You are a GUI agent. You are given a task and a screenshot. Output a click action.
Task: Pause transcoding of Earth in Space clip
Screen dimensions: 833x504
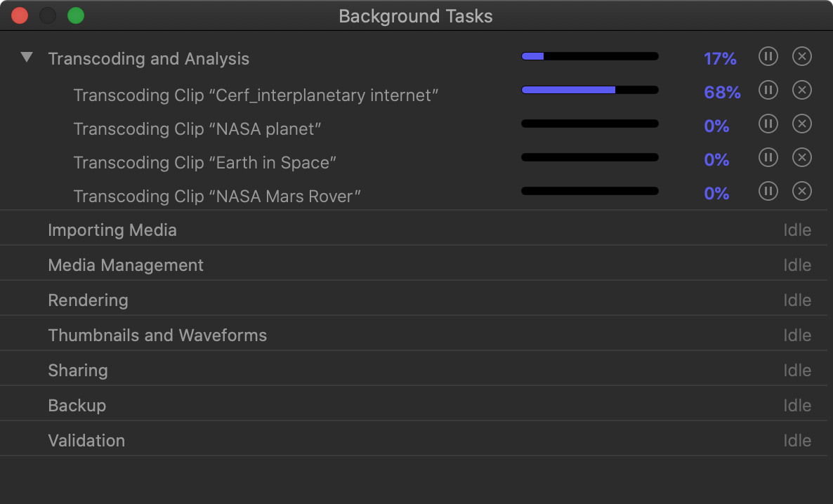click(768, 157)
